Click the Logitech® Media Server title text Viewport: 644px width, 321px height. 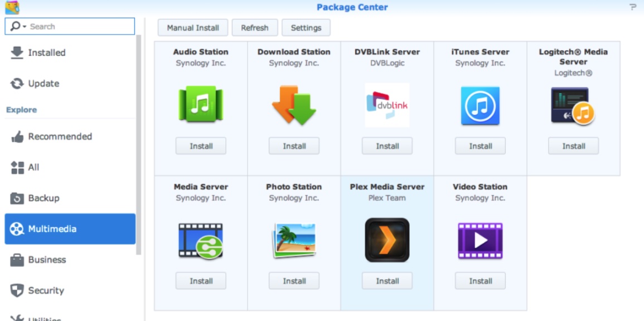pos(573,57)
